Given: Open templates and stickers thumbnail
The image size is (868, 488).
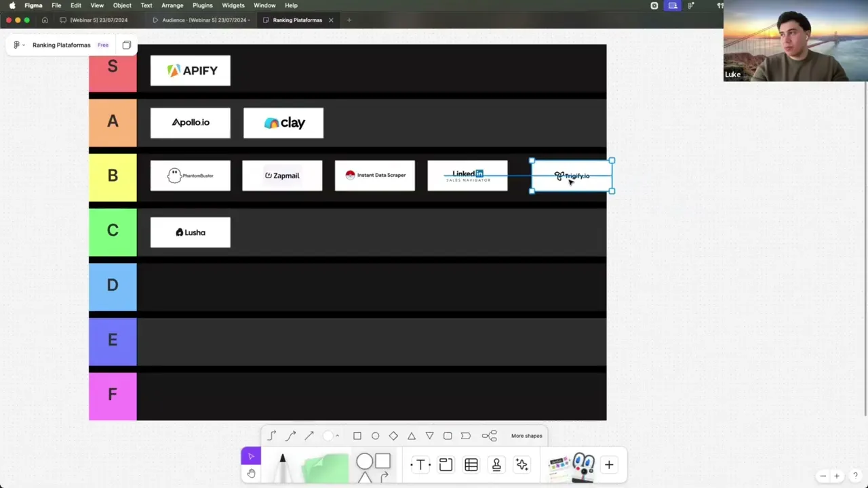Looking at the screenshot, I should point(559,467).
